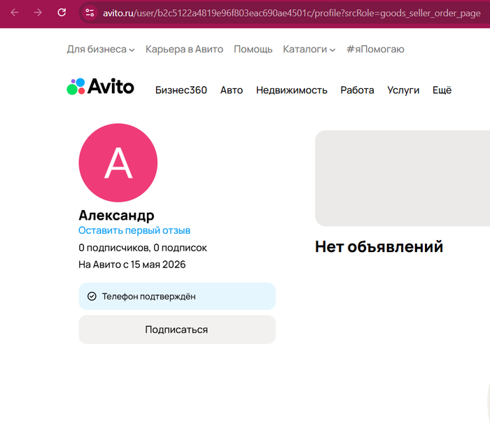
Task: Click На Авито с 15 мая 2026 text
Action: [132, 265]
